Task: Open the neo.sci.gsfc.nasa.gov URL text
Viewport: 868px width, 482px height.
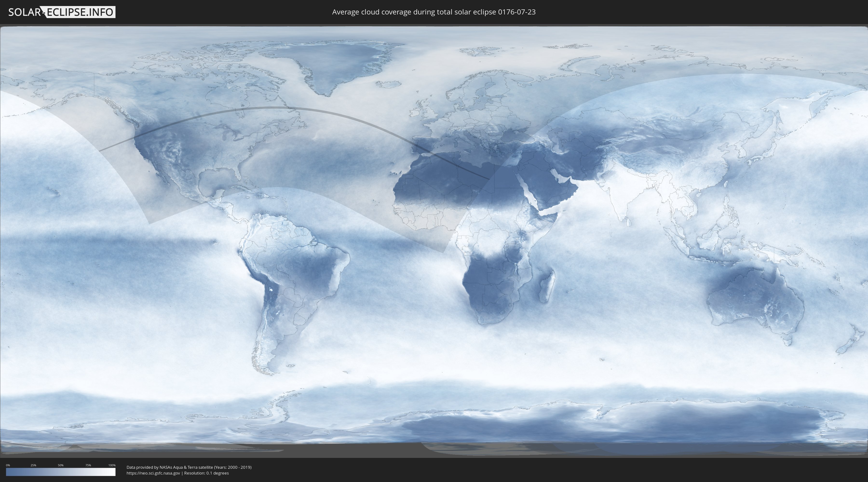Action: pos(153,473)
